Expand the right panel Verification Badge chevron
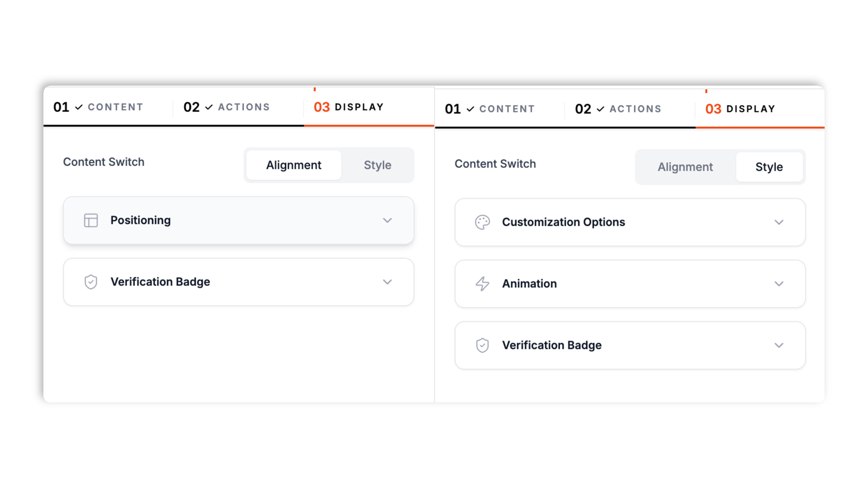The height and width of the screenshot is (488, 868). pos(779,345)
